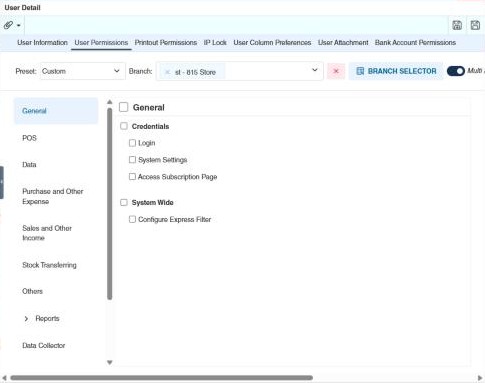
Task: Switch to the User Attachment tab
Action: (343, 43)
